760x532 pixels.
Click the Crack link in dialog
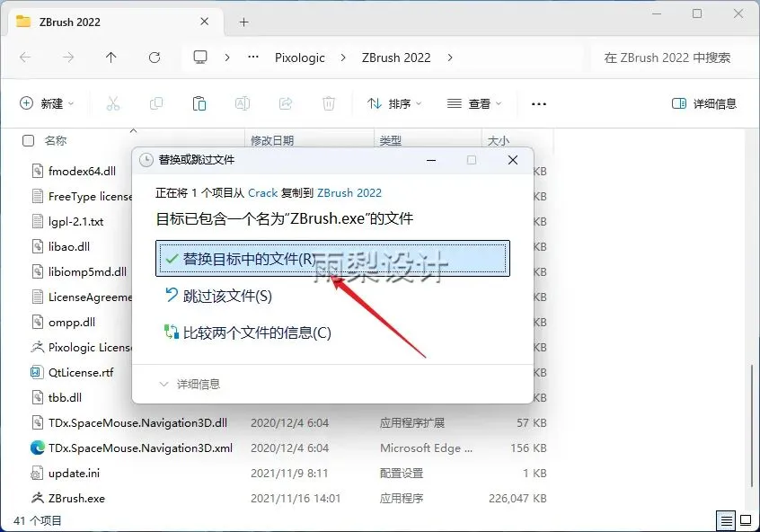point(262,193)
